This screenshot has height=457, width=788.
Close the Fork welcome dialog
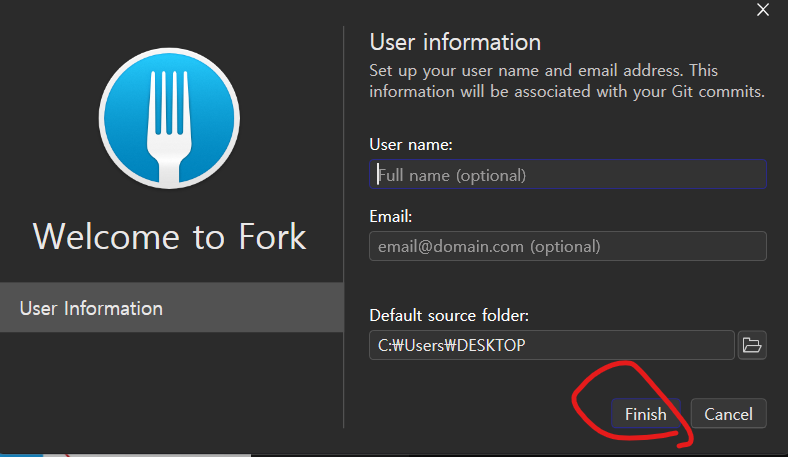[765, 10]
